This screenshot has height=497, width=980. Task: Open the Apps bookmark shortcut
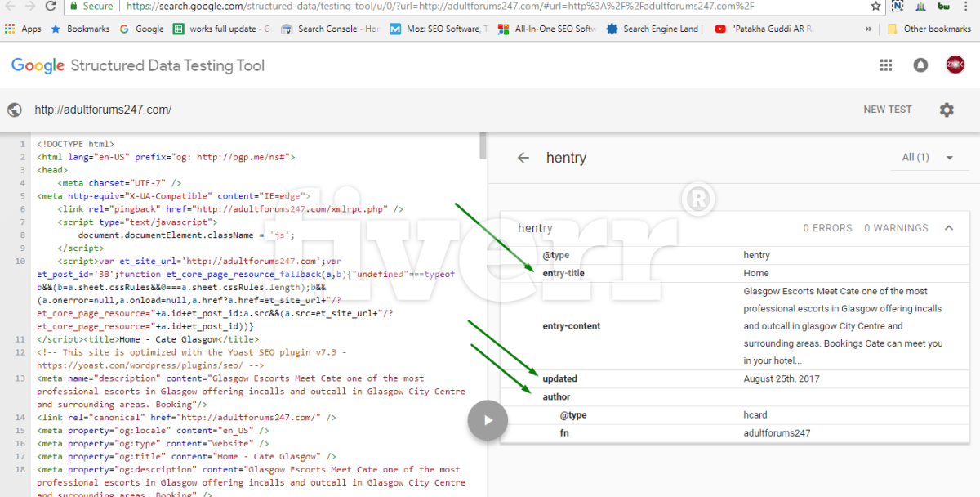click(x=23, y=29)
